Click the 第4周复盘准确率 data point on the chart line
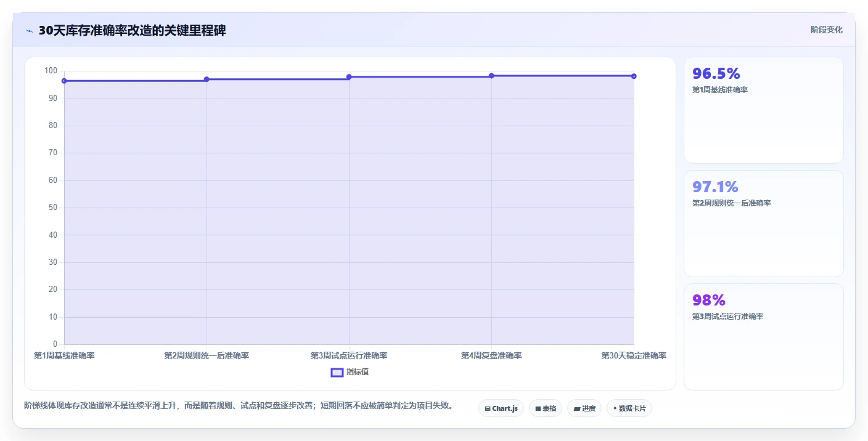 coord(491,76)
